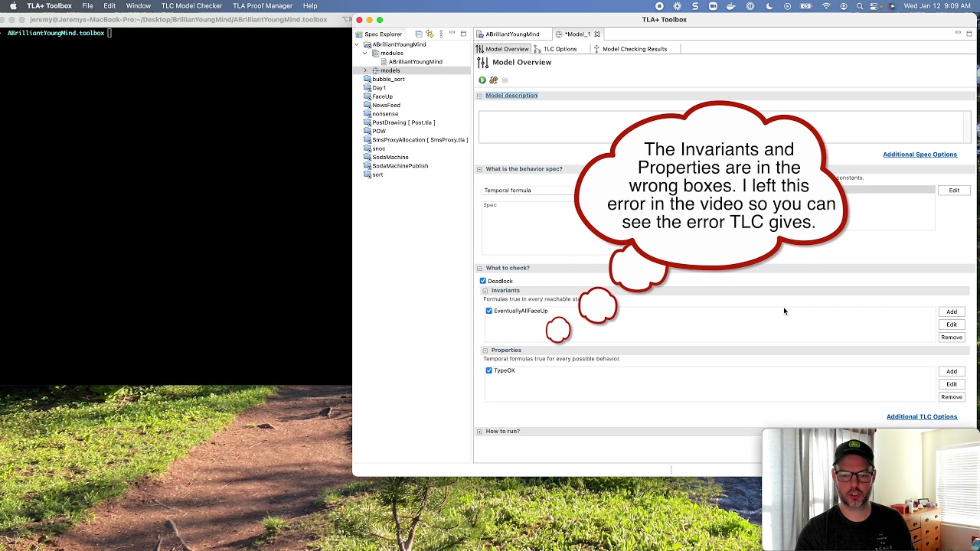Remove the selected property

(952, 397)
